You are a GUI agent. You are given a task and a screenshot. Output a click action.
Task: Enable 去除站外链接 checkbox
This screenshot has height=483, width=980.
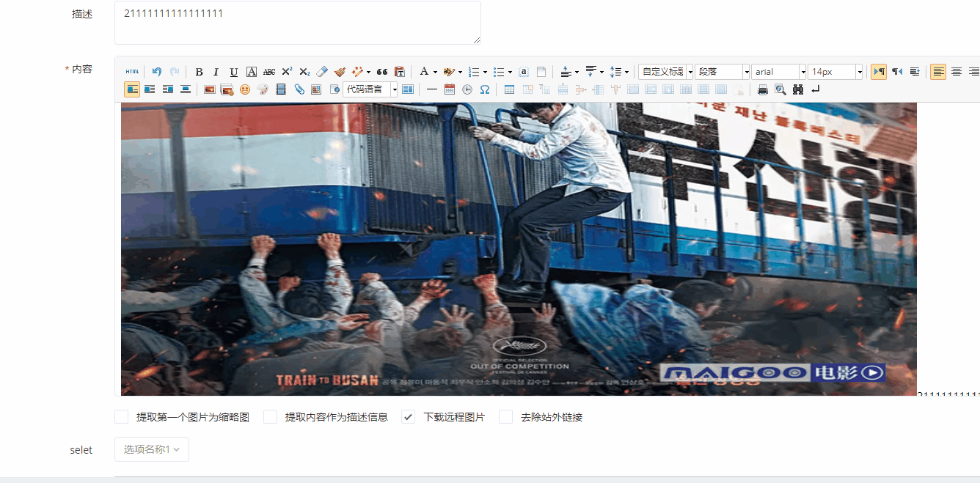506,417
